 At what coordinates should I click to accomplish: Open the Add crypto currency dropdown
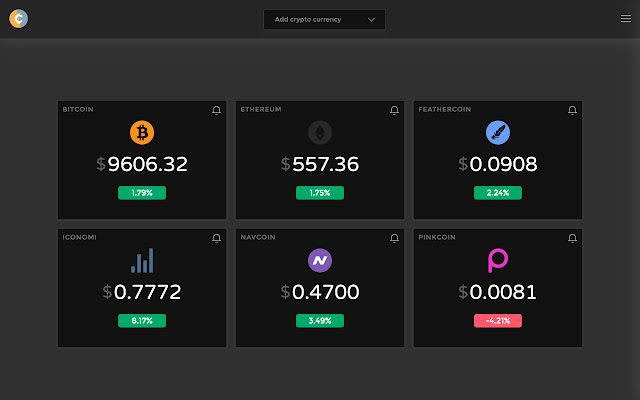pyautogui.click(x=324, y=20)
